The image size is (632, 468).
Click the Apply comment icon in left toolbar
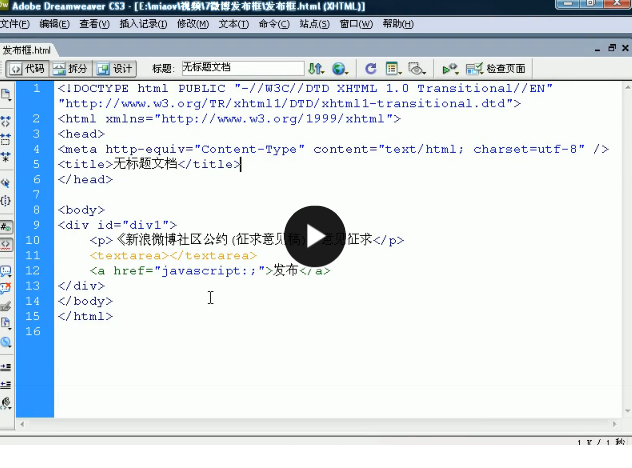6,271
